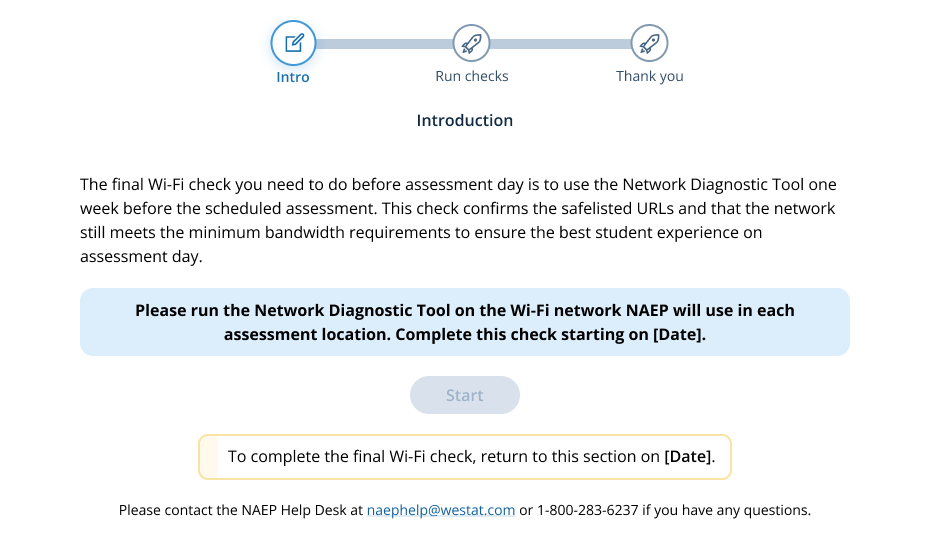Click the yellow final Wi-Fi check reminder box
The image size is (944, 560).
(465, 456)
